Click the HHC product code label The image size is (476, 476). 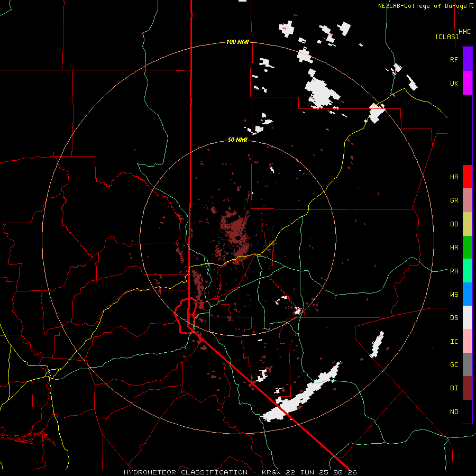465,32
